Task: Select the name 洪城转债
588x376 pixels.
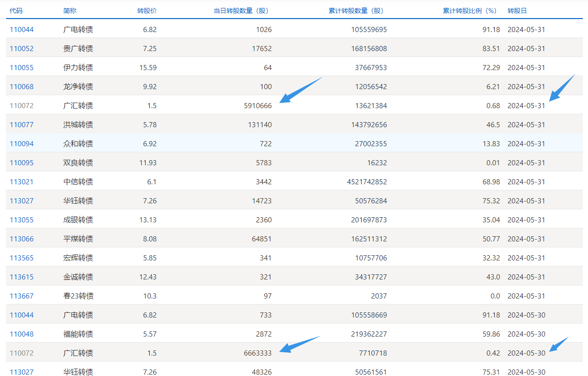Action: 78,125
